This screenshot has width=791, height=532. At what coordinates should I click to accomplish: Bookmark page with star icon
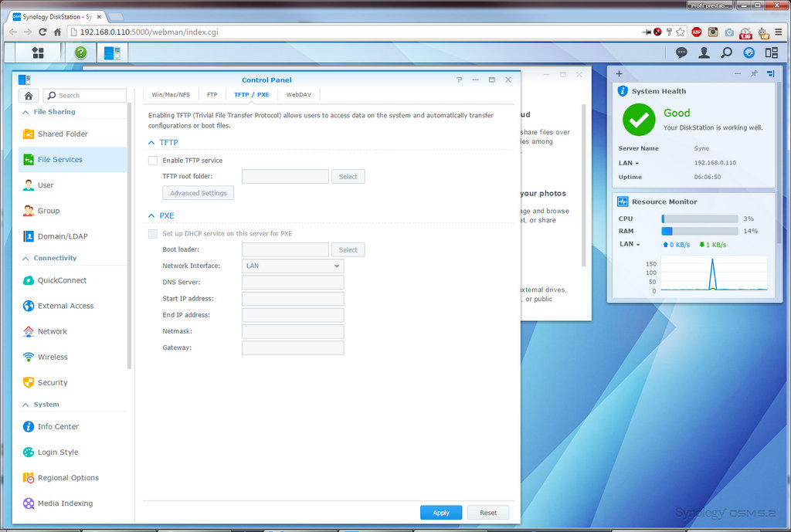click(x=680, y=32)
